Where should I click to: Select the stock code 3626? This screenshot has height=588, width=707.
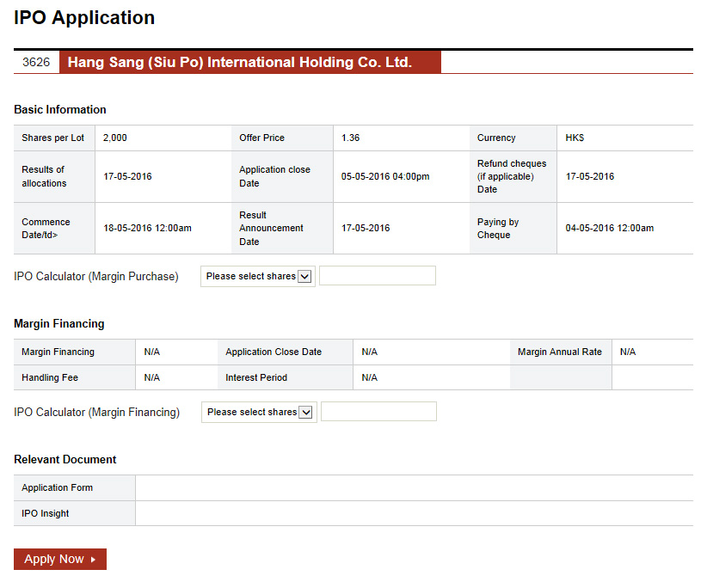click(x=36, y=62)
